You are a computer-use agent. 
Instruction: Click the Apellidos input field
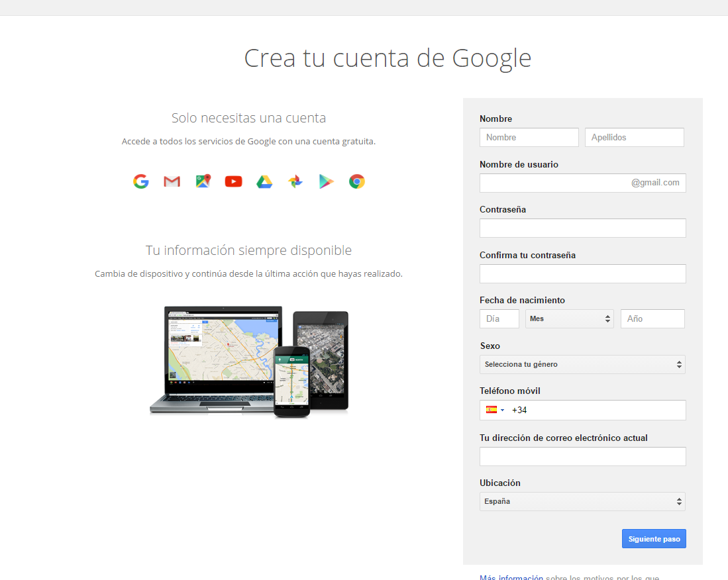coord(634,137)
